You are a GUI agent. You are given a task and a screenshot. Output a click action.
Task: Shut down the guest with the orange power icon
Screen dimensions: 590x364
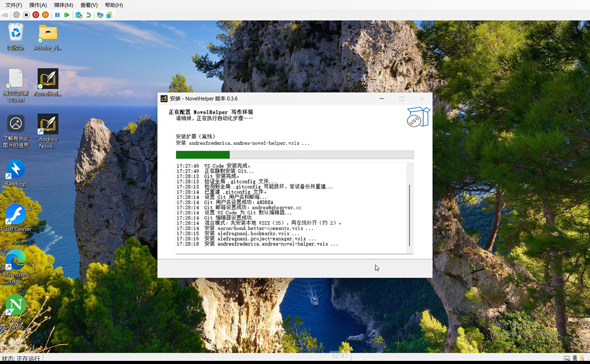(x=45, y=15)
